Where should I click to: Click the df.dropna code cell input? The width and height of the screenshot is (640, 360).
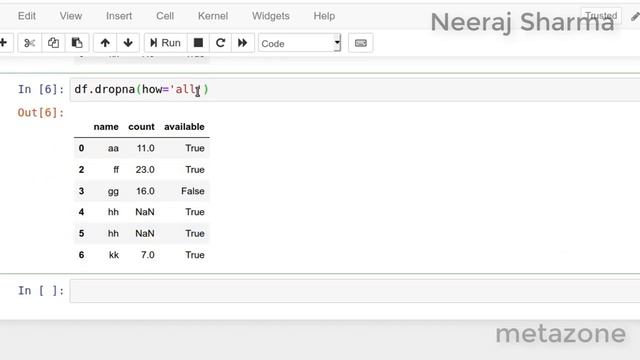pos(355,90)
